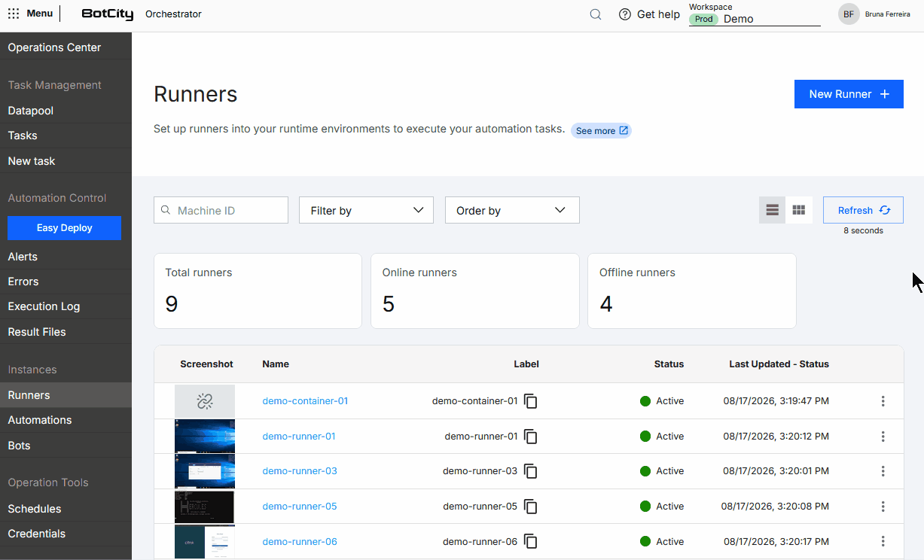Copy label for demo-runner-05

pyautogui.click(x=531, y=507)
